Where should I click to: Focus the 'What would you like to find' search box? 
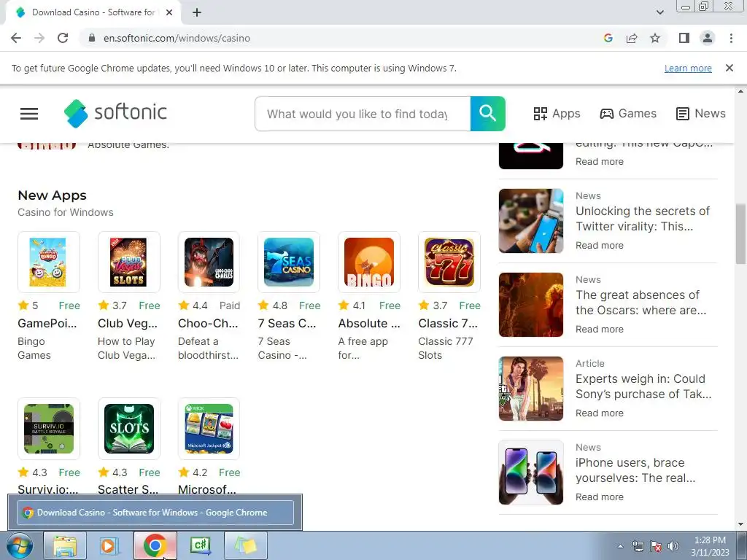click(x=363, y=114)
